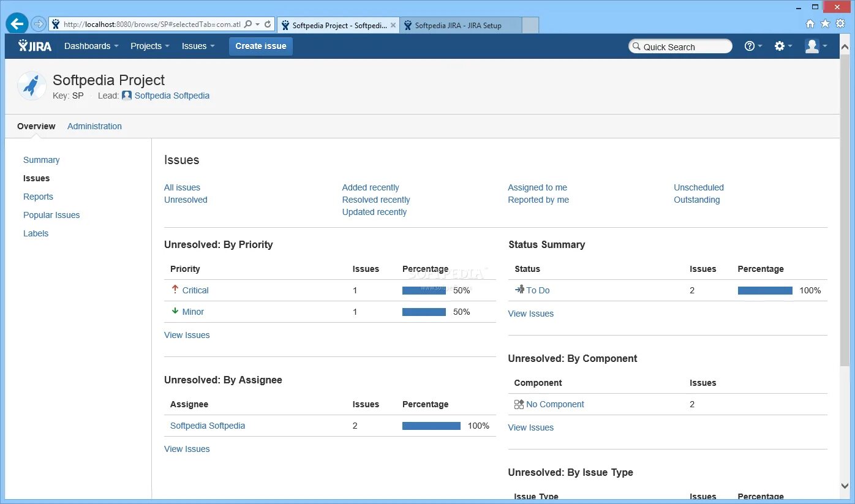Expand the Projects dropdown menu
This screenshot has width=855, height=504.
[x=150, y=46]
